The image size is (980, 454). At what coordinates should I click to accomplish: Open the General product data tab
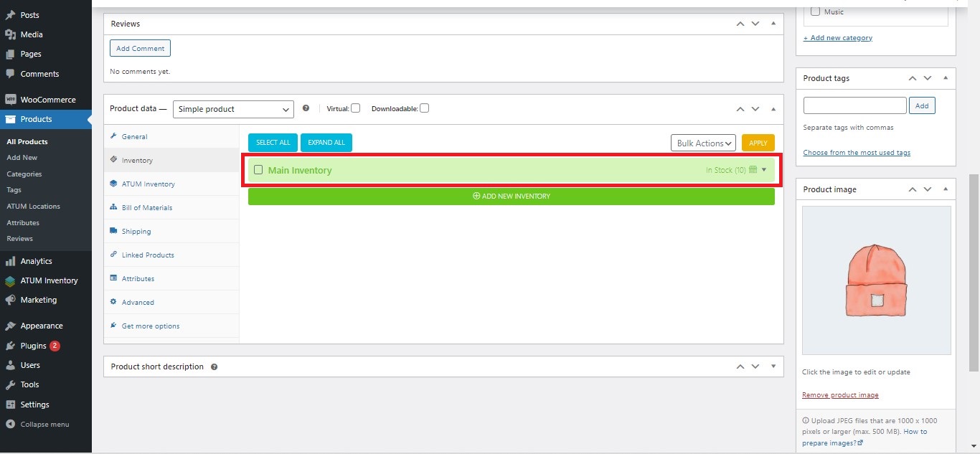[171, 136]
